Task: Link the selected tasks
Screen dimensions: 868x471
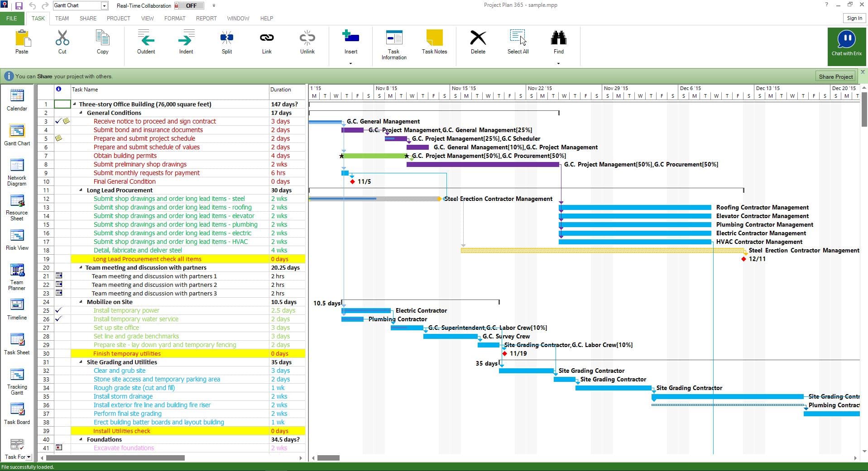Action: 267,38
